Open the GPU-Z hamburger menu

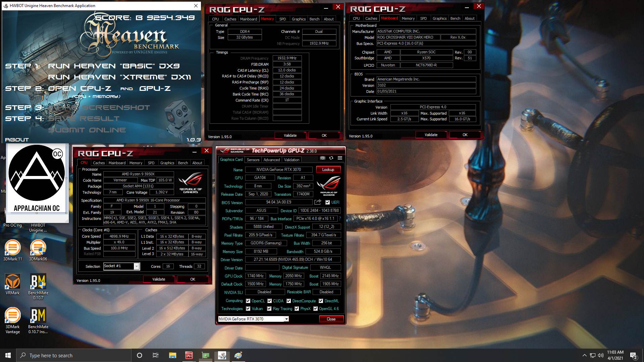(340, 158)
